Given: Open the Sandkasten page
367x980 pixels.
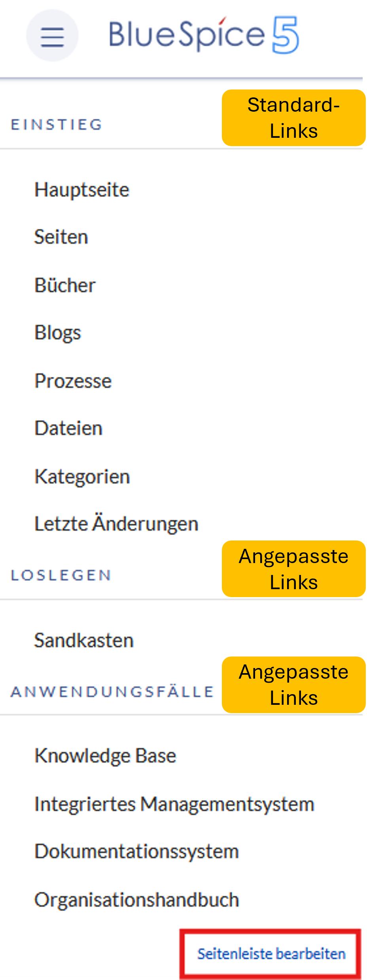Looking at the screenshot, I should pyautogui.click(x=84, y=640).
